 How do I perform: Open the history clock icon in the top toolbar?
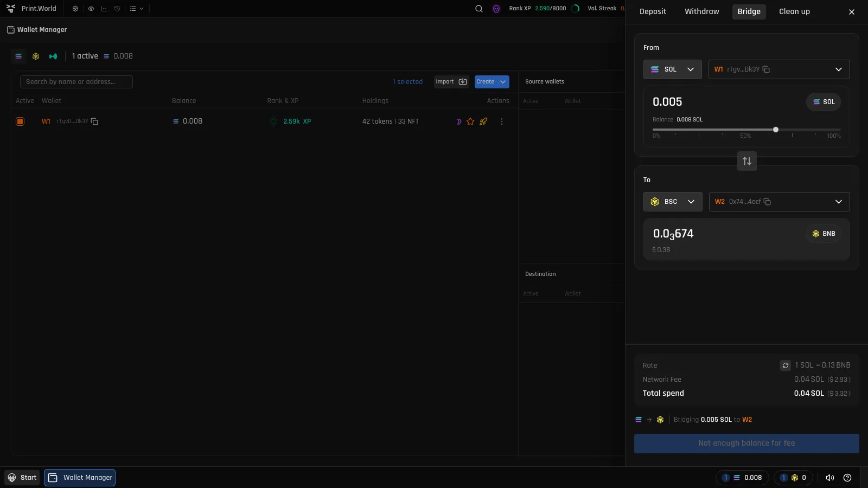click(x=117, y=9)
